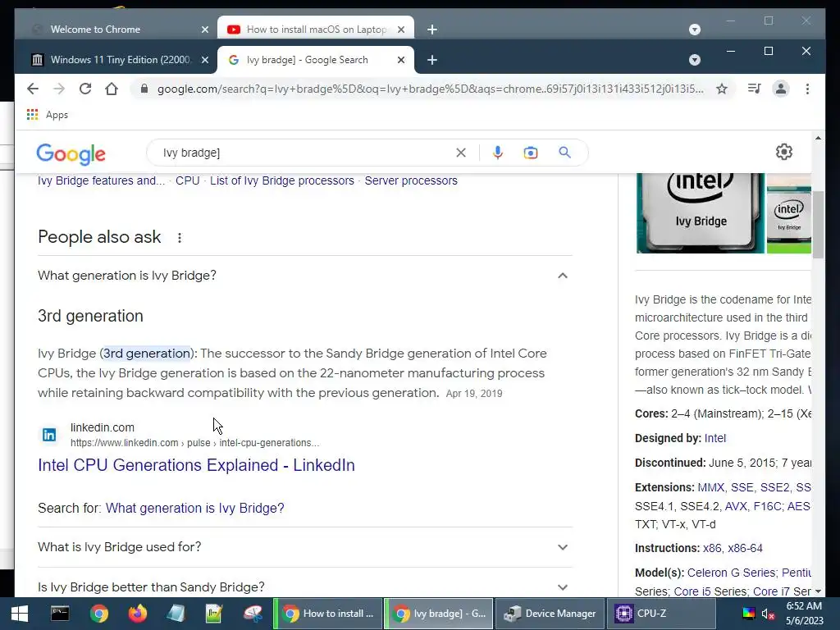Open Intel link beside Designed by

coord(715,438)
